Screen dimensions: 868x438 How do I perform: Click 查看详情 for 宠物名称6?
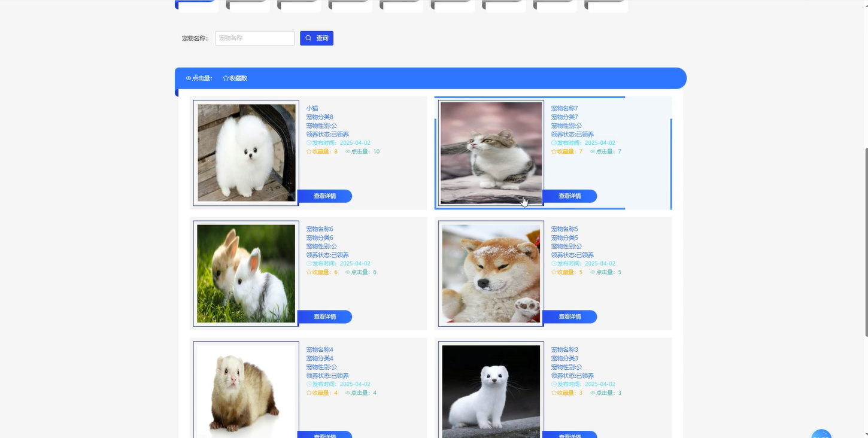point(324,317)
